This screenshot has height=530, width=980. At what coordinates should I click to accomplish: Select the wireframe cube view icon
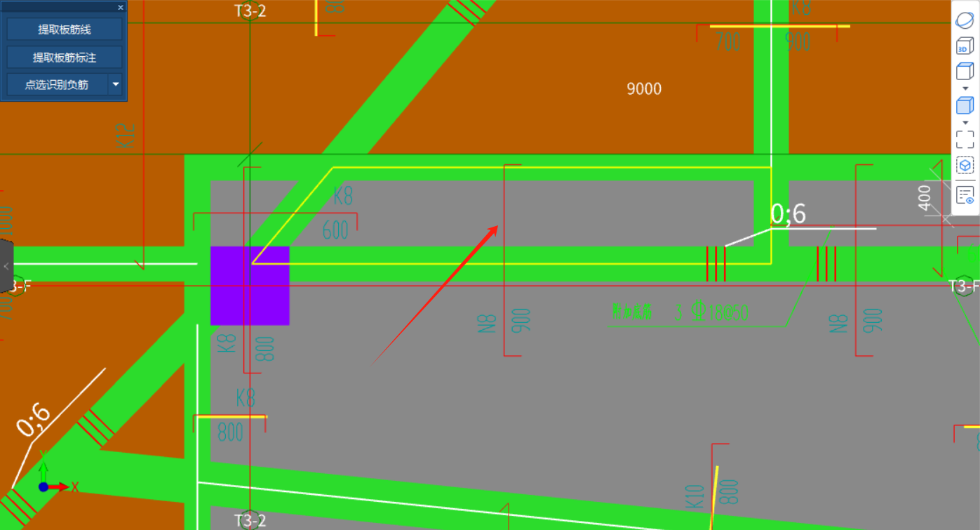(x=965, y=71)
